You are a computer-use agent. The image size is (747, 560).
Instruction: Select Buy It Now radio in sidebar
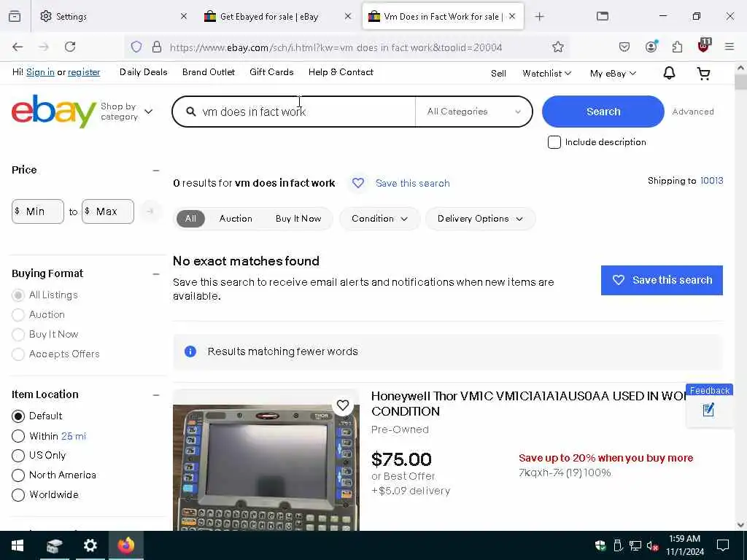point(18,334)
